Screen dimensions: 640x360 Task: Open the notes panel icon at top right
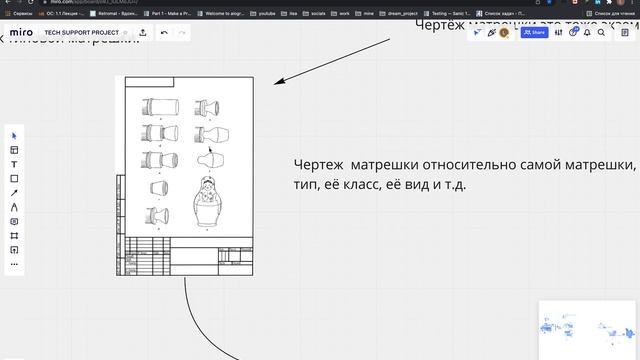625,33
